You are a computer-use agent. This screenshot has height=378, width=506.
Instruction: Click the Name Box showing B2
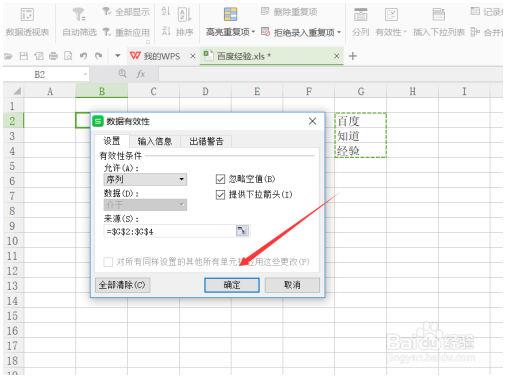coord(40,74)
